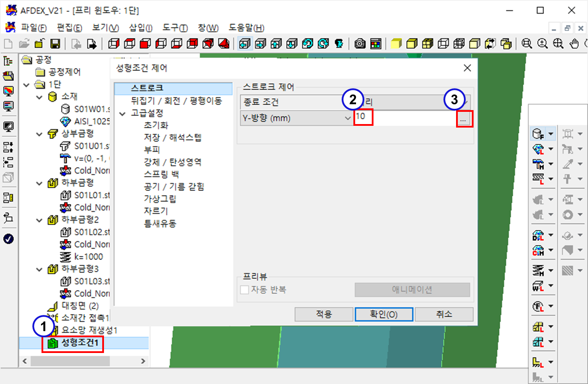Click the camera snapshot toolbar icon

coord(360,44)
